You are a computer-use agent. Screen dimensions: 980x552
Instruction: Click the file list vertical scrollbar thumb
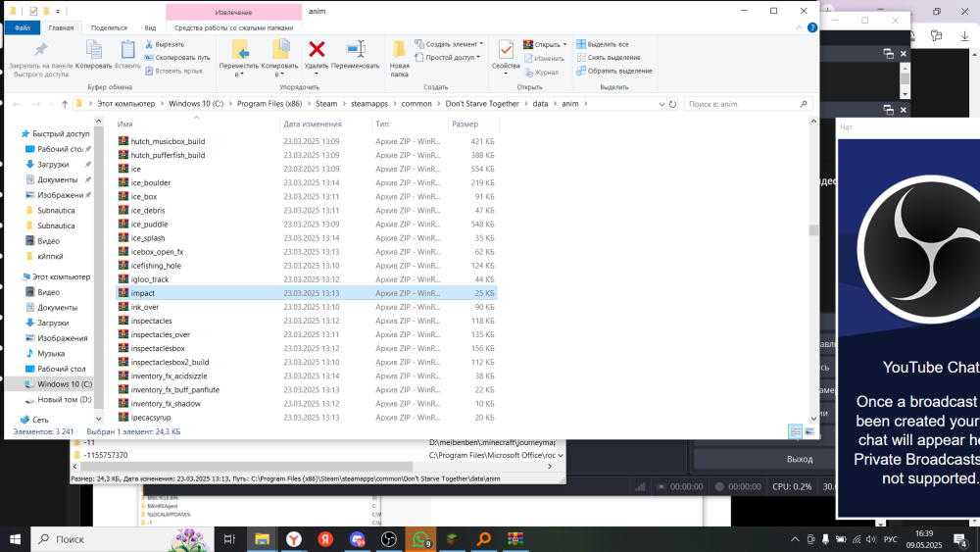[x=813, y=230]
